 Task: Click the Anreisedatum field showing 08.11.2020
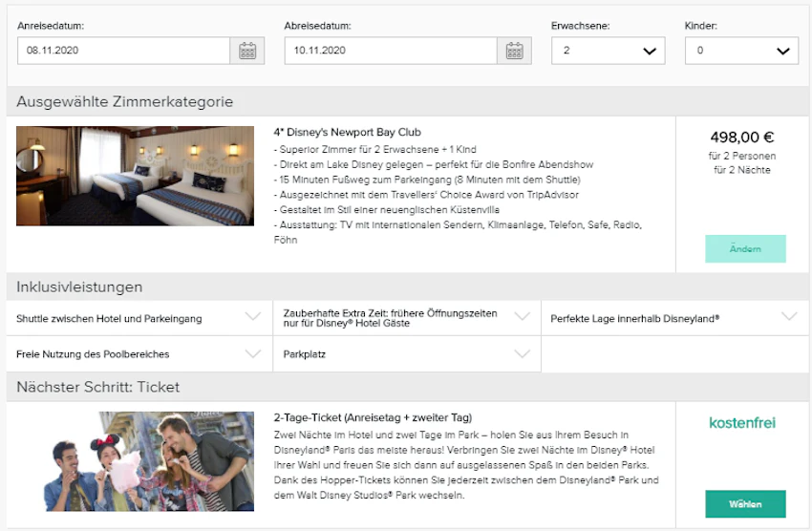123,51
